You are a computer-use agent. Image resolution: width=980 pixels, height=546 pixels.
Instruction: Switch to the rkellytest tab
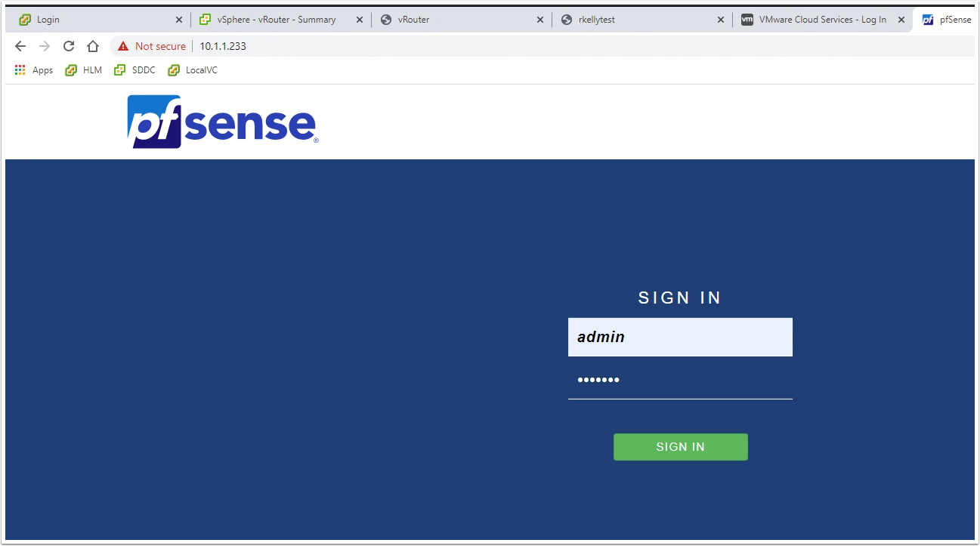(642, 20)
